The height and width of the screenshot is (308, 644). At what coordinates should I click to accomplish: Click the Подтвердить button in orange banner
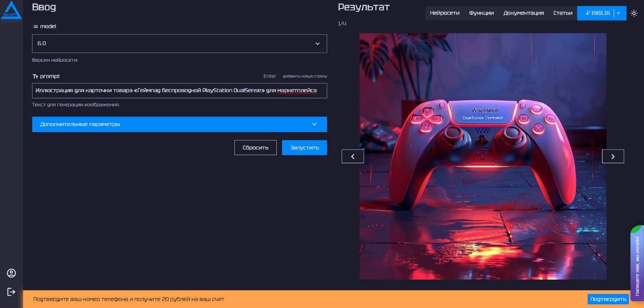pyautogui.click(x=608, y=299)
